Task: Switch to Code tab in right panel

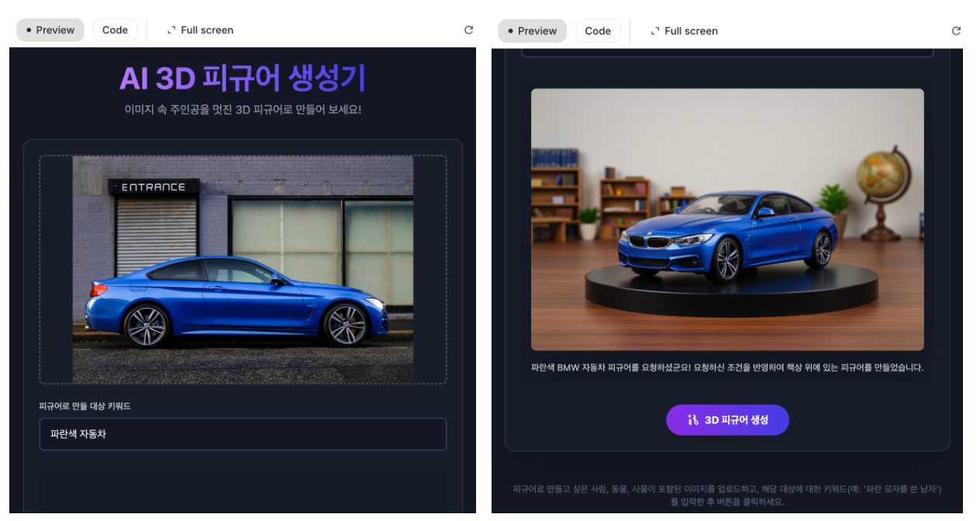Action: [598, 31]
